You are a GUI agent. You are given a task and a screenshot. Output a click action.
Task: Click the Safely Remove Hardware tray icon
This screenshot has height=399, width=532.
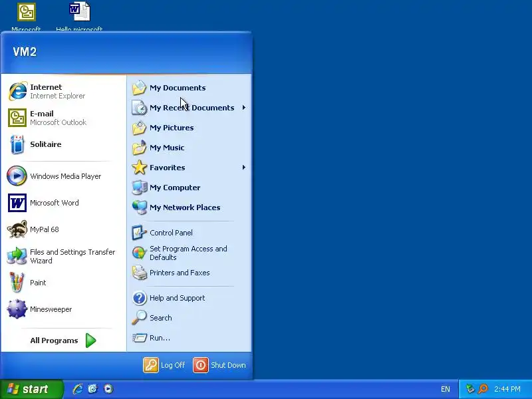click(x=470, y=389)
